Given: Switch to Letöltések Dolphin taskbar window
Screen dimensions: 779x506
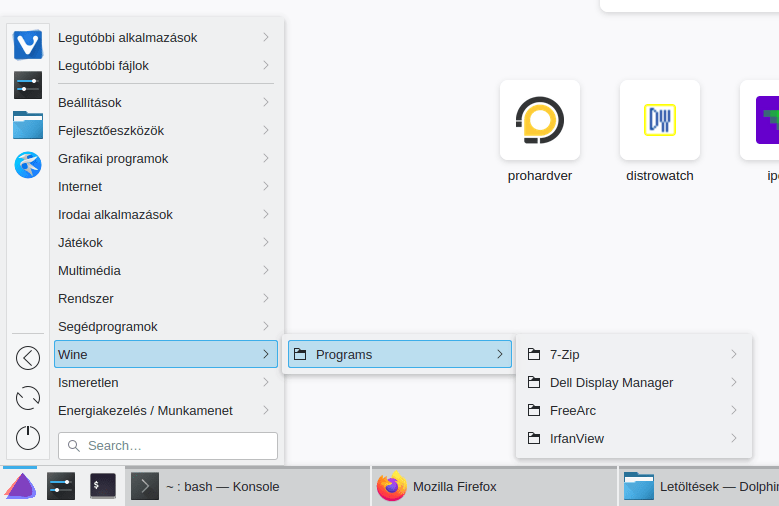Looking at the screenshot, I should 699,486.
